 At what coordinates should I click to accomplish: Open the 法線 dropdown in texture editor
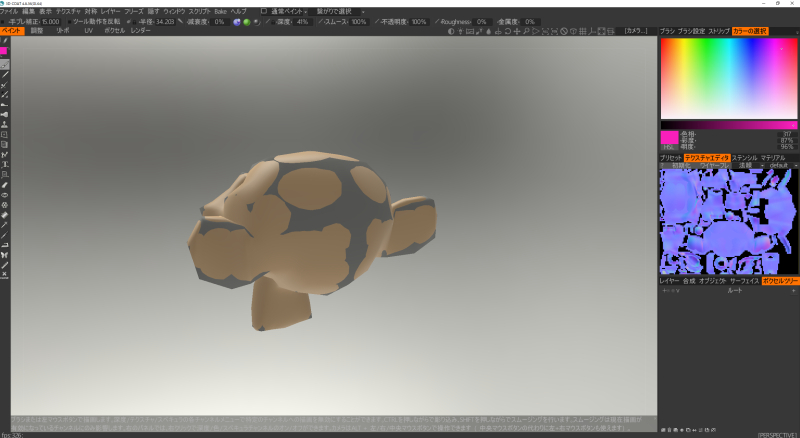coord(746,165)
